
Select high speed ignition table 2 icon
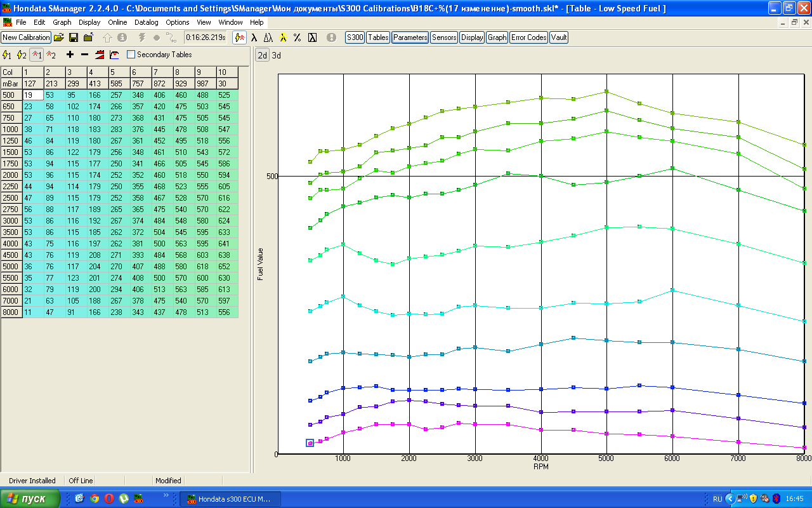point(22,55)
